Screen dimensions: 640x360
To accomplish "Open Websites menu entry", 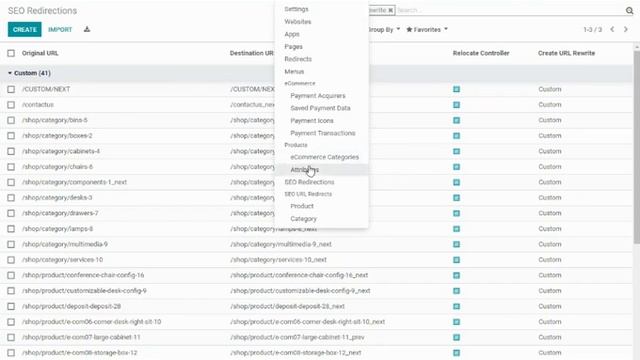I will pyautogui.click(x=298, y=22).
